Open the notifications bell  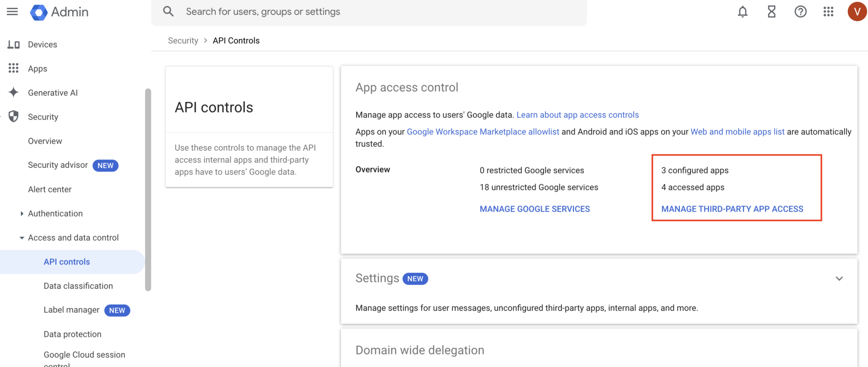(x=742, y=12)
